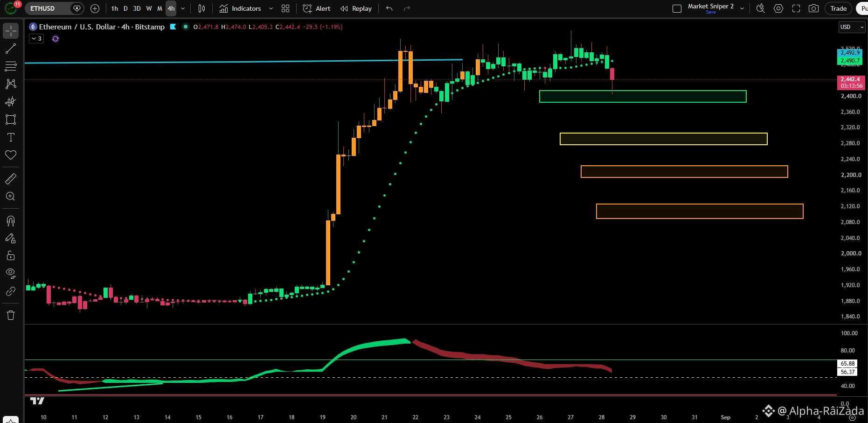This screenshot has height=423, width=868.
Task: Select the text annotation tool
Action: click(x=11, y=137)
